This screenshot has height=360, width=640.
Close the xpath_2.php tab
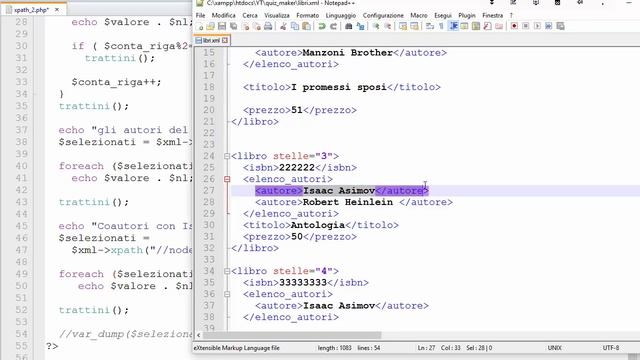57,9
